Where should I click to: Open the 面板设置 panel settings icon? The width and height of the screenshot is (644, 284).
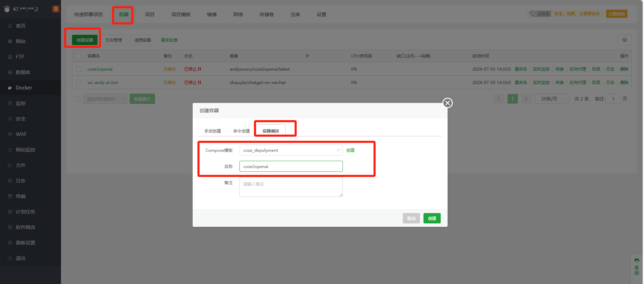click(10, 243)
